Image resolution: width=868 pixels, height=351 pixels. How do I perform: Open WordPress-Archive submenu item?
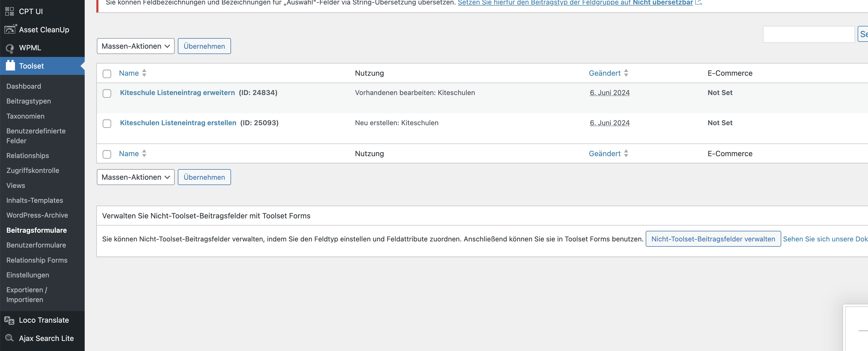(37, 215)
